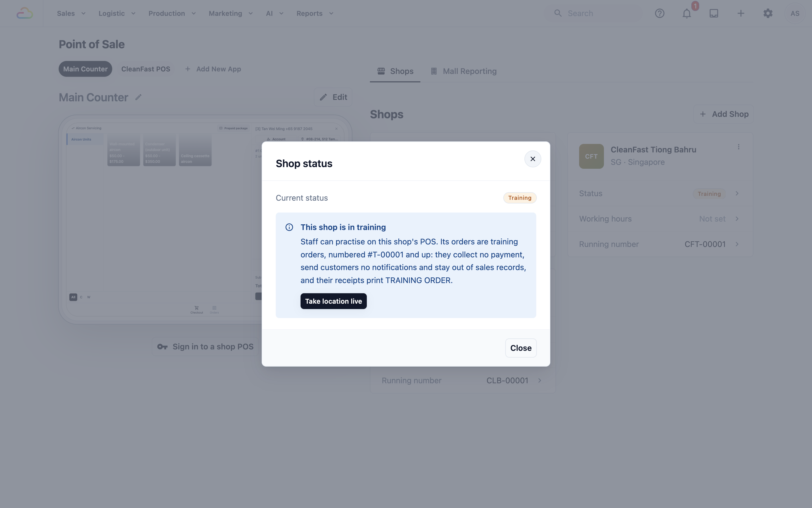Switch to the Shops tab
The width and height of the screenshot is (812, 508).
395,71
